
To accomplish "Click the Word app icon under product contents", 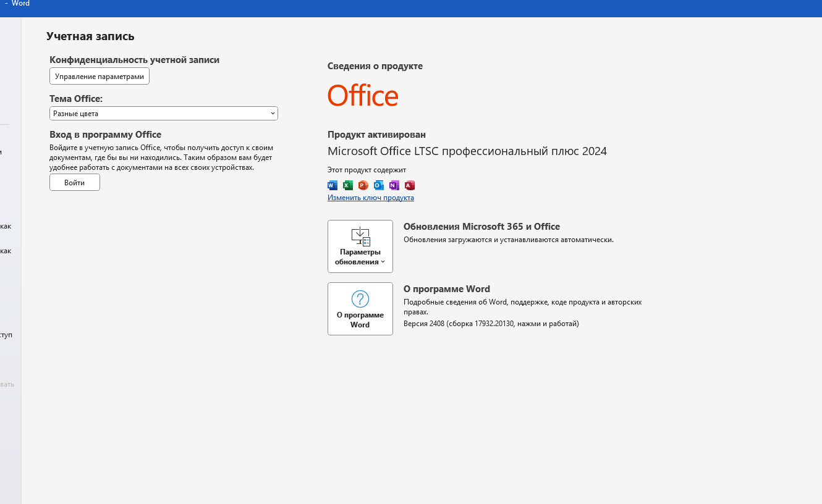I will click(x=333, y=185).
